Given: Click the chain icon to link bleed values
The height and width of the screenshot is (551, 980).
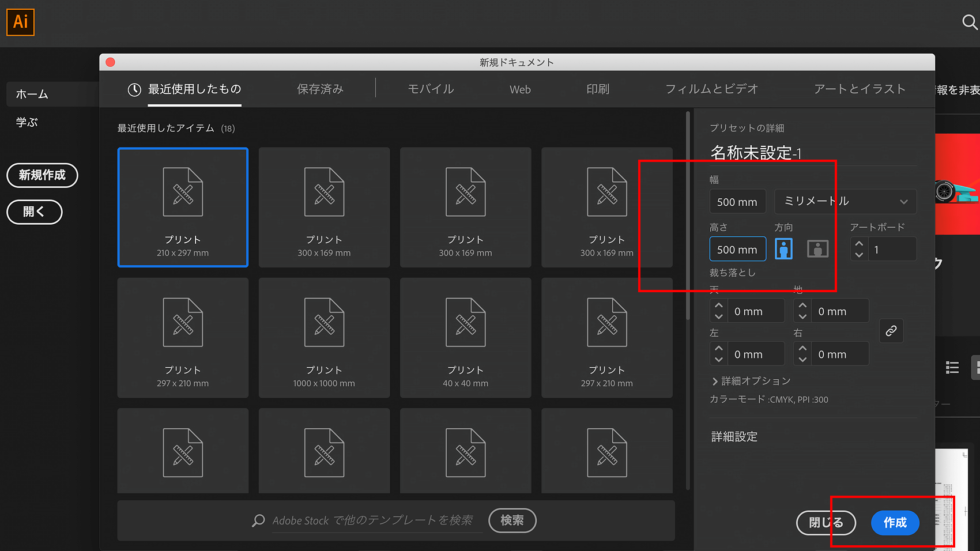Looking at the screenshot, I should [x=891, y=331].
